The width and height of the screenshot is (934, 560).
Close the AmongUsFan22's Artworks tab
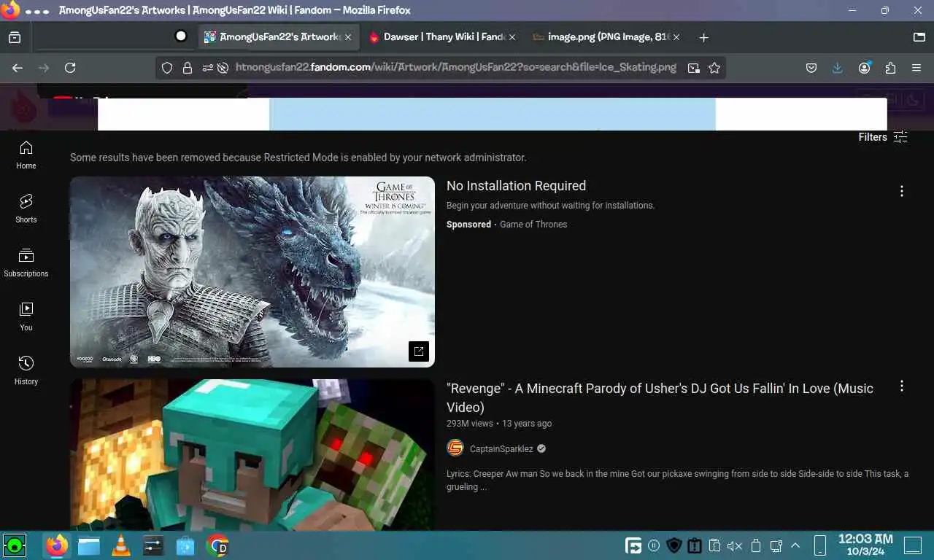coord(348,37)
